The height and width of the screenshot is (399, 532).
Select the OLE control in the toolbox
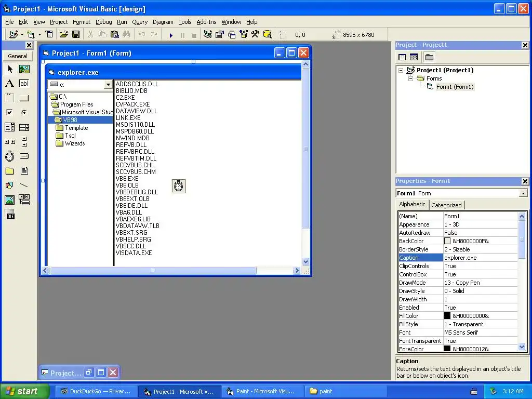(10, 215)
